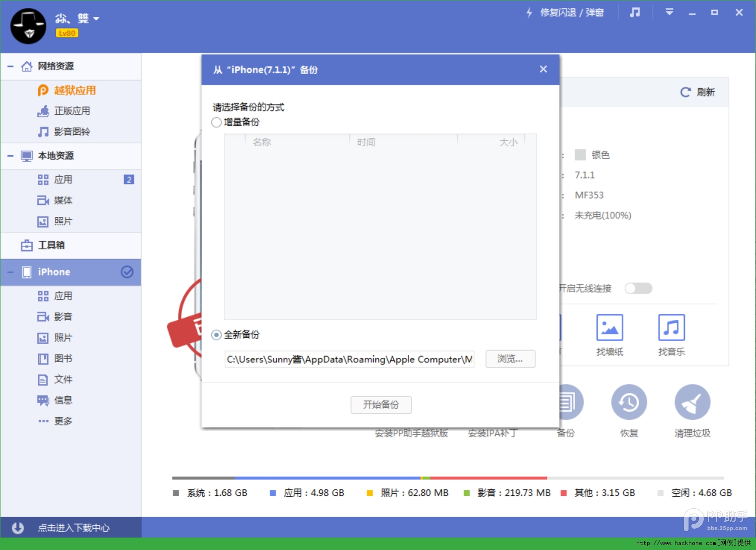The height and width of the screenshot is (550, 756).
Task: Click the 浏览... browse button
Action: tap(510, 359)
